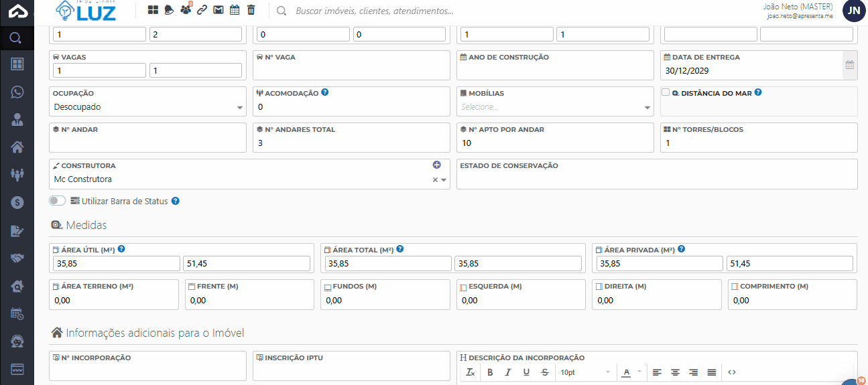Click the dollar sign financial icon in sidebar
This screenshot has height=385, width=868.
[x=17, y=202]
